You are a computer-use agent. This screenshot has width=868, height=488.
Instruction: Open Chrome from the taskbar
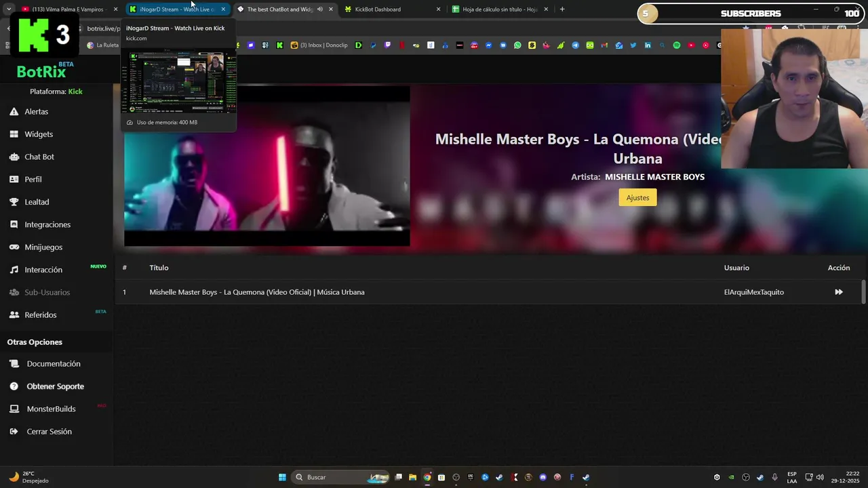click(x=427, y=477)
